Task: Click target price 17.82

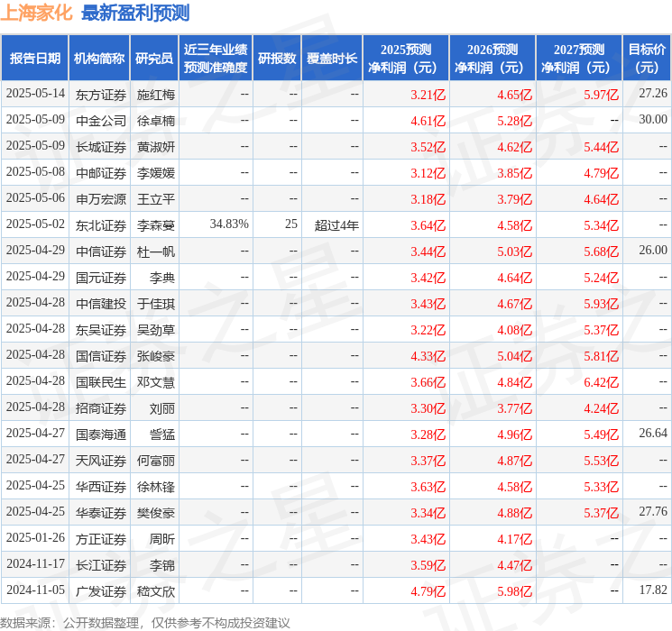Action: tap(653, 590)
